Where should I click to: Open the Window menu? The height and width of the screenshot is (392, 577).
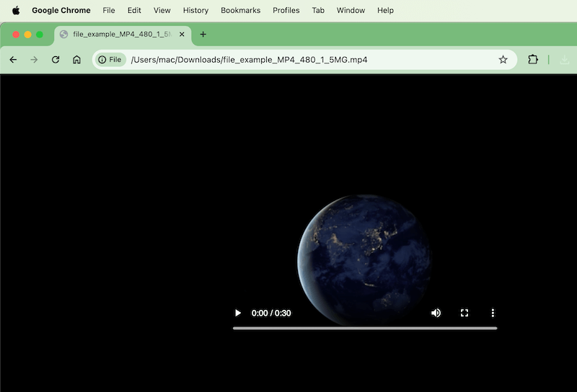coord(351,10)
